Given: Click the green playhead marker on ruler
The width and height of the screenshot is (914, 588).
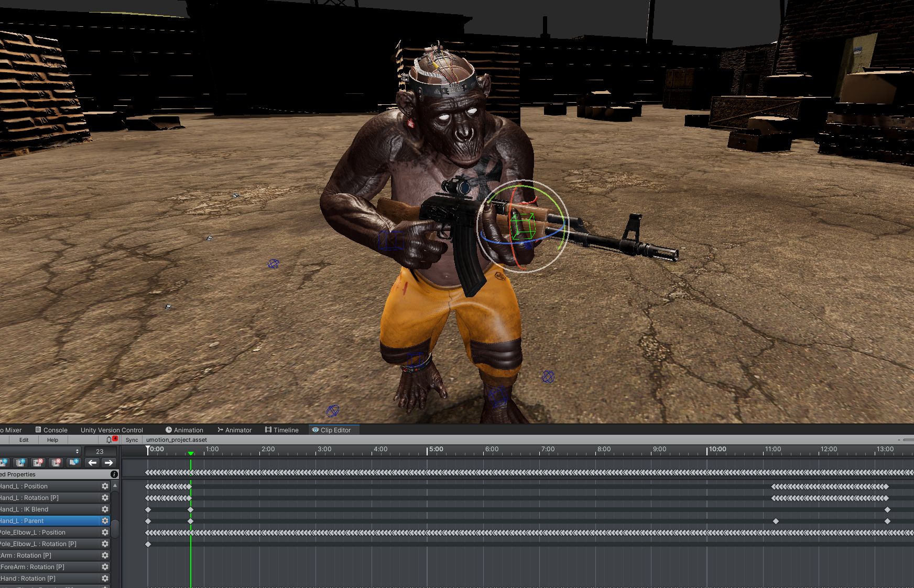Looking at the screenshot, I should (191, 453).
